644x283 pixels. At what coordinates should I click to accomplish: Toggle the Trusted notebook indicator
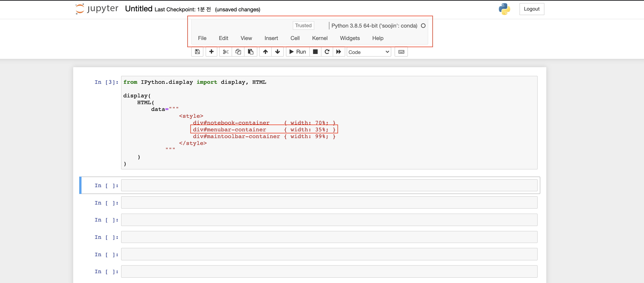303,25
